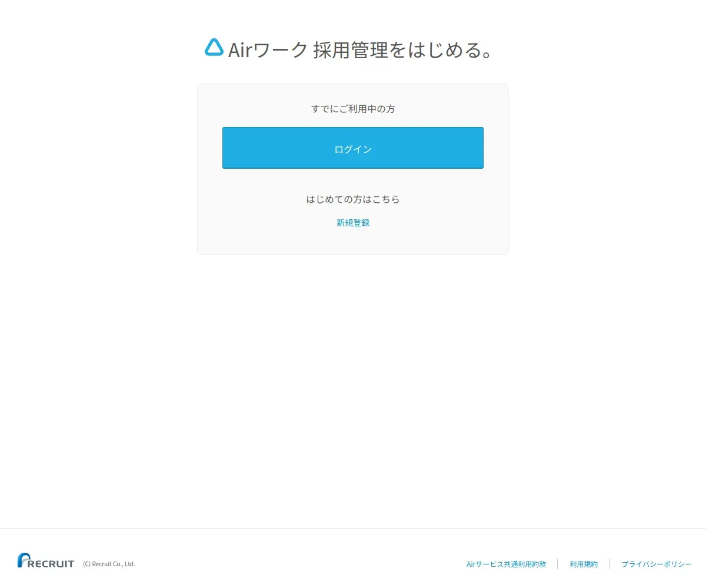Click the blue ログイン button
706x588 pixels.
[353, 148]
